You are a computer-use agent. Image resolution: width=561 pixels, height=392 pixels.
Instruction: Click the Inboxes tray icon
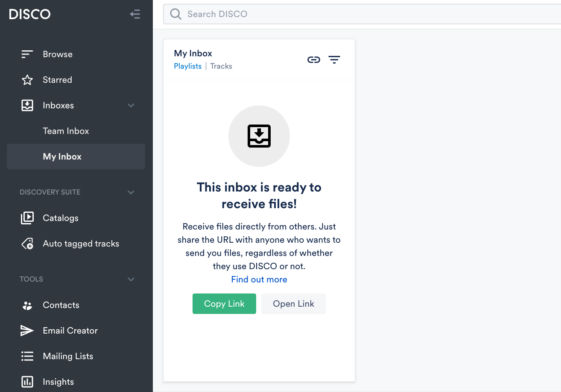coord(27,105)
